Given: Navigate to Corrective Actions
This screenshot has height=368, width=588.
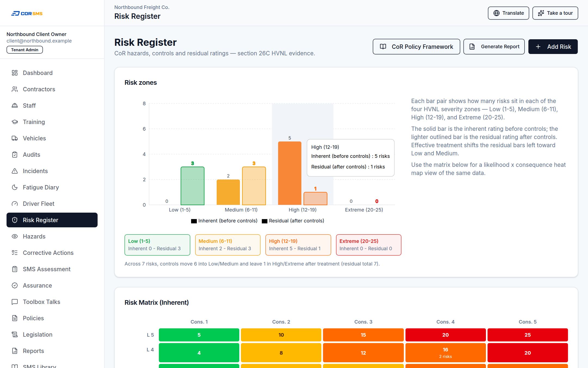Looking at the screenshot, I should [52, 253].
